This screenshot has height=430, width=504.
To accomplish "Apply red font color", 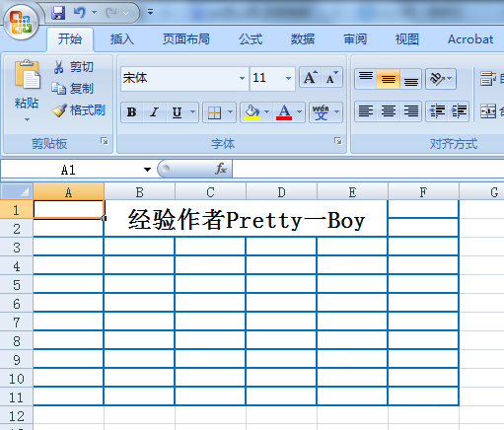I will pos(284,112).
